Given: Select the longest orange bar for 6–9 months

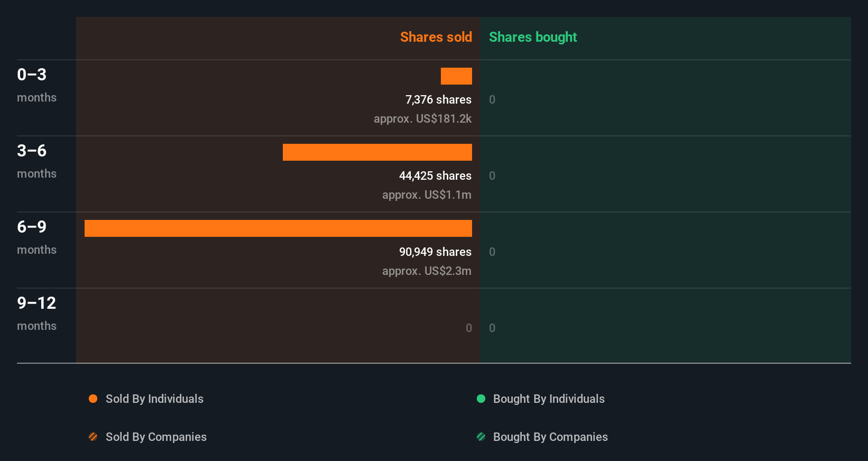Looking at the screenshot, I should 278,228.
